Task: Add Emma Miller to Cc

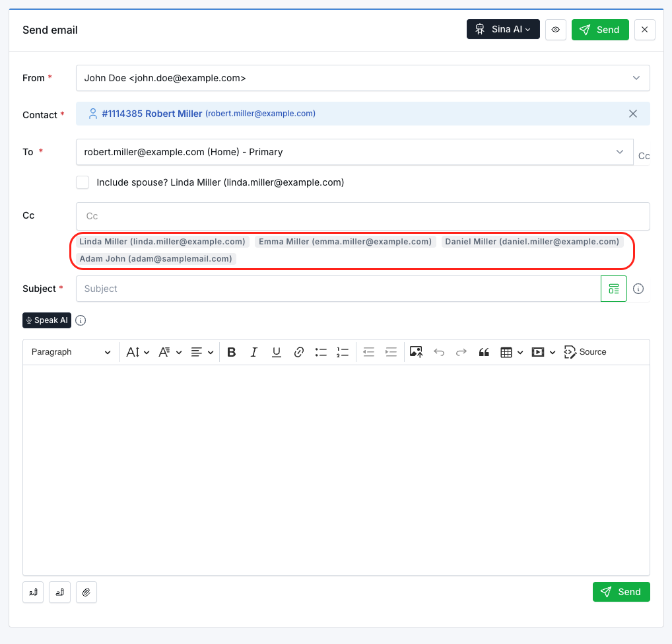Action: coord(345,241)
